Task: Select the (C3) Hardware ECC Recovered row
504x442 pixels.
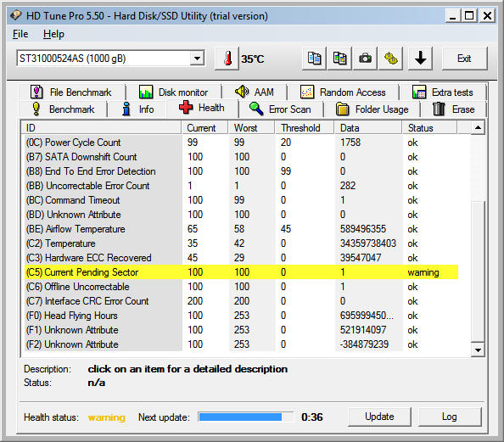Action: [x=241, y=258]
